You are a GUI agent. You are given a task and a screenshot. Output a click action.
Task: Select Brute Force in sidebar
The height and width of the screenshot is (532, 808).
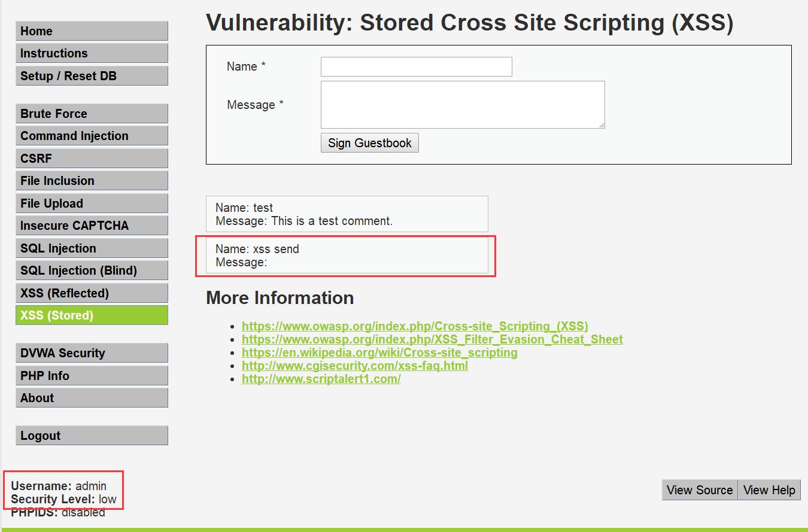[92, 114]
